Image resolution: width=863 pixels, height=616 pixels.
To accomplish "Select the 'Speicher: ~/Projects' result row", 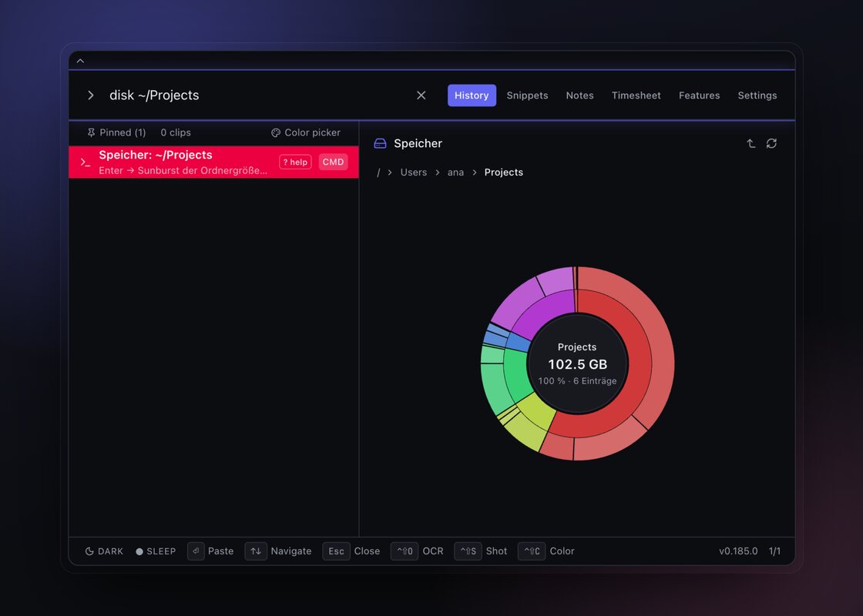I will coord(213,162).
